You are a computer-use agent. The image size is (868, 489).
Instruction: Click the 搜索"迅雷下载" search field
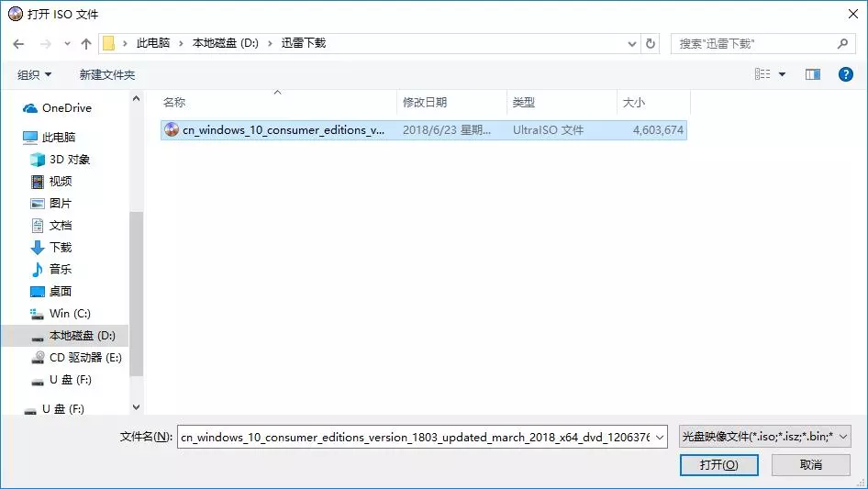coord(755,44)
